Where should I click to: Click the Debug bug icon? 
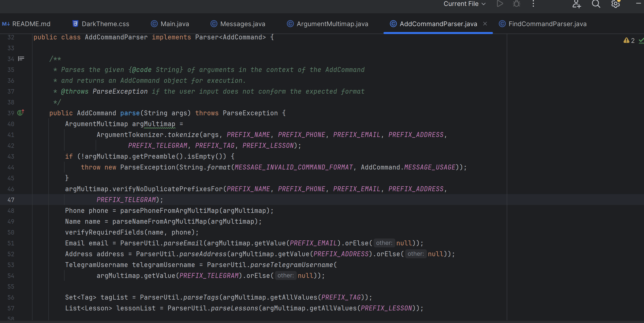(517, 4)
